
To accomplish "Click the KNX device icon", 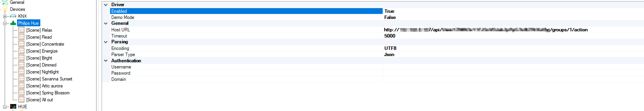I will 13,16.
